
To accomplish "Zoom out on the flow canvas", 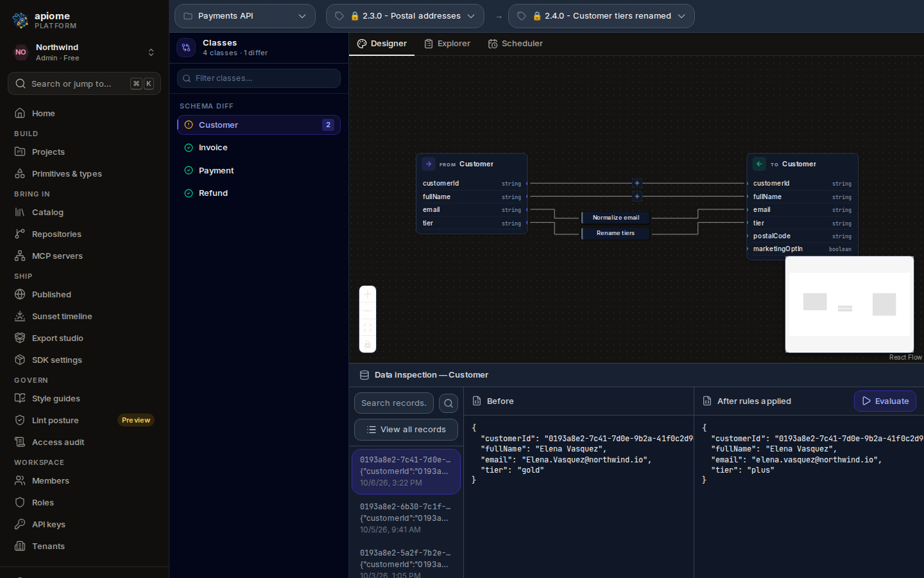I will [x=368, y=311].
